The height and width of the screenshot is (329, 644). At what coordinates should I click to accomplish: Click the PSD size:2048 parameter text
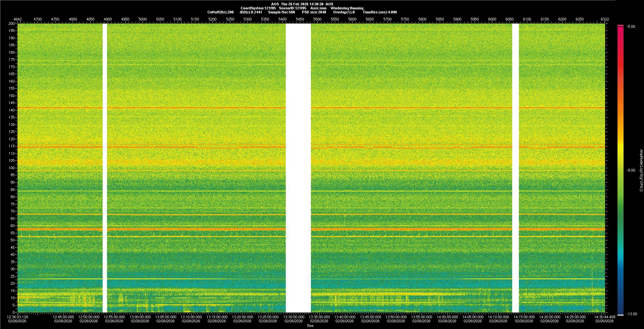pos(314,12)
